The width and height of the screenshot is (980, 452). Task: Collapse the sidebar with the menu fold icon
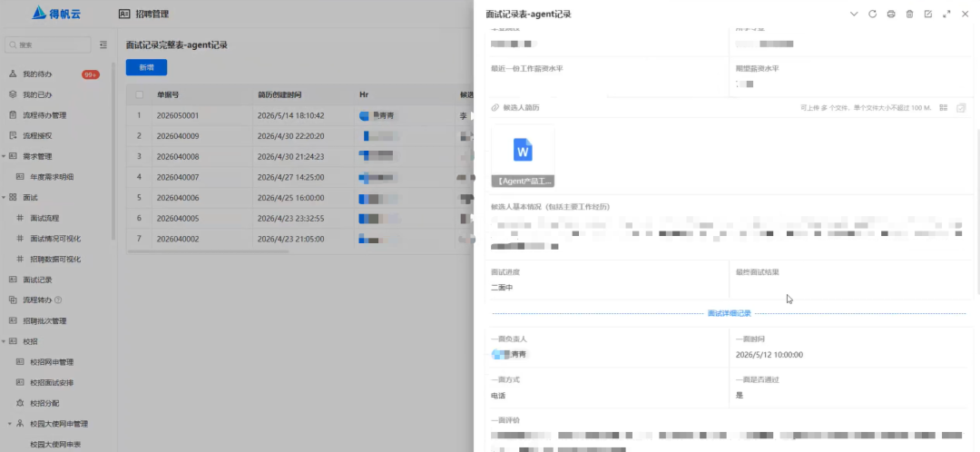103,44
